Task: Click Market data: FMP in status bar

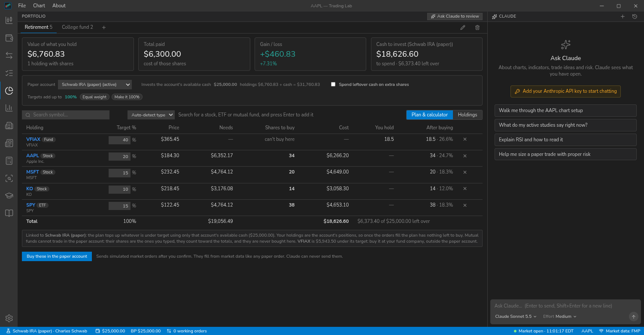Action: [x=620, y=331]
